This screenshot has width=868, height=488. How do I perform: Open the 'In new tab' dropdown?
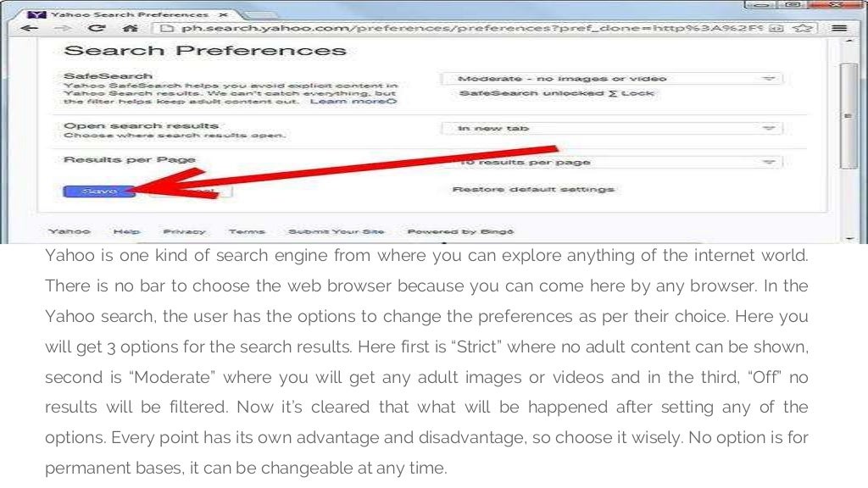pyautogui.click(x=612, y=129)
